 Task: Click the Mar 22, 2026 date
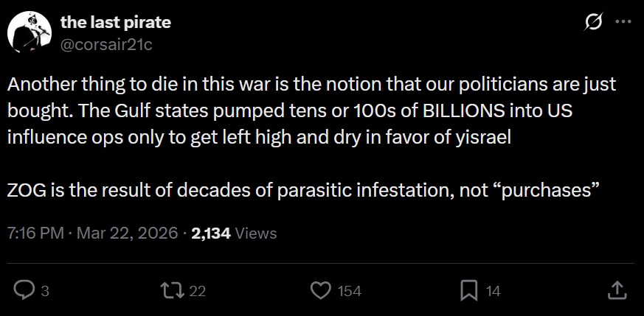125,234
